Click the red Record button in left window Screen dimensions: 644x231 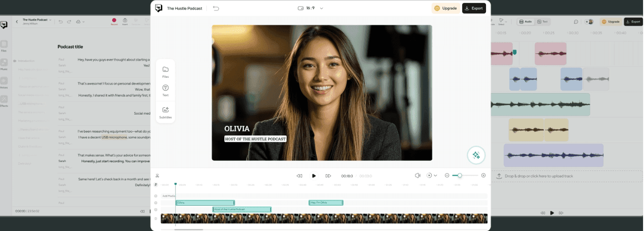click(114, 21)
